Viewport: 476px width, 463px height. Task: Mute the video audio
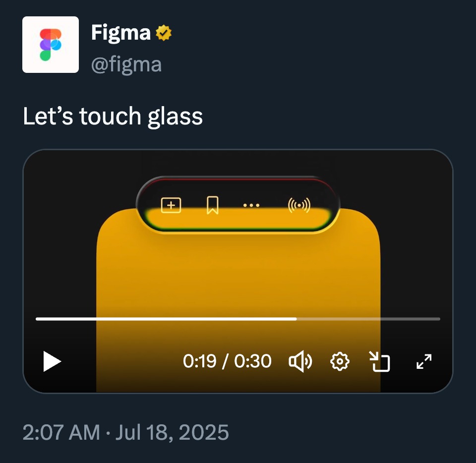301,361
